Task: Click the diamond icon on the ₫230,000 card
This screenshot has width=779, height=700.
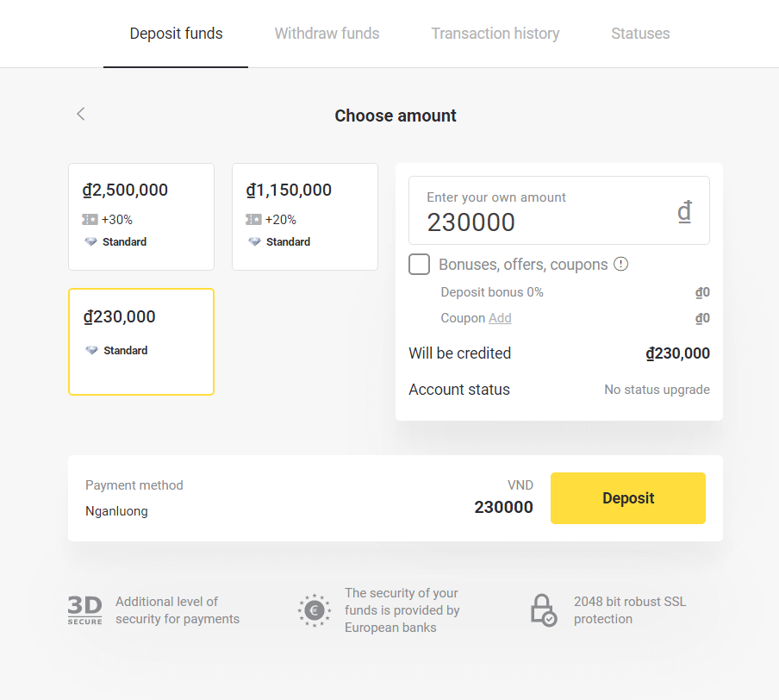Action: point(90,350)
